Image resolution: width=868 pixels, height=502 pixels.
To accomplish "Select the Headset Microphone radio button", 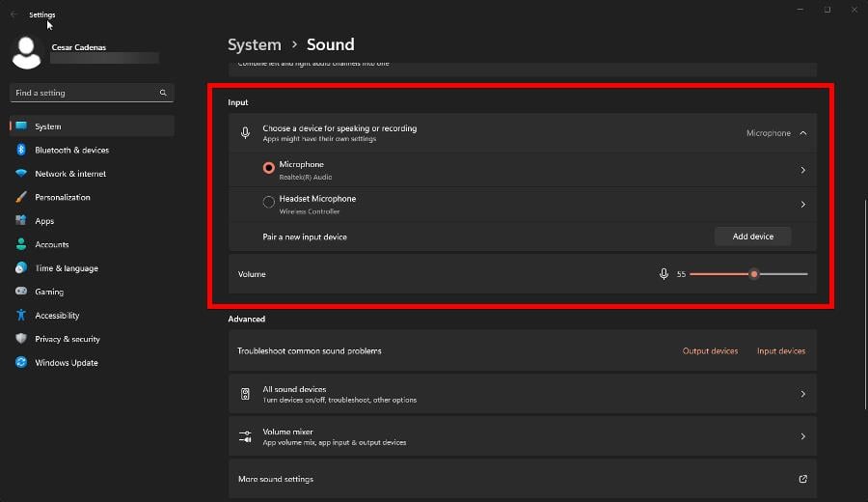I will click(268, 202).
